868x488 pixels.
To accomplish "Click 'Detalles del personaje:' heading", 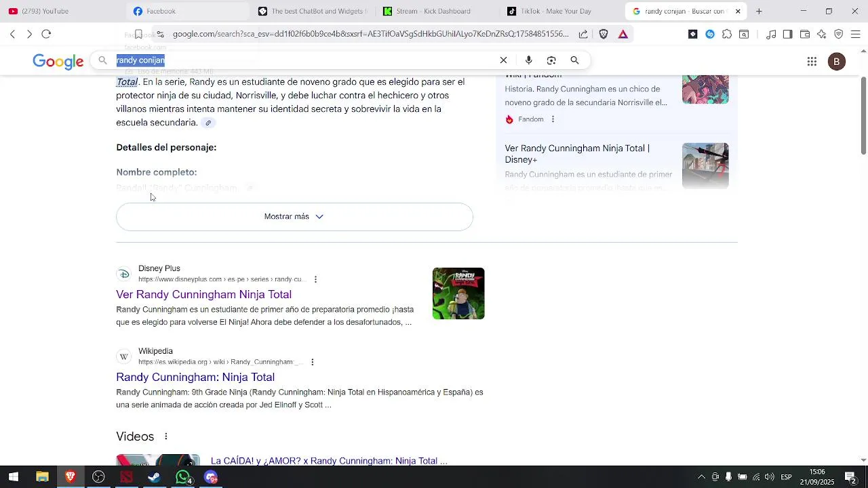I will [166, 147].
